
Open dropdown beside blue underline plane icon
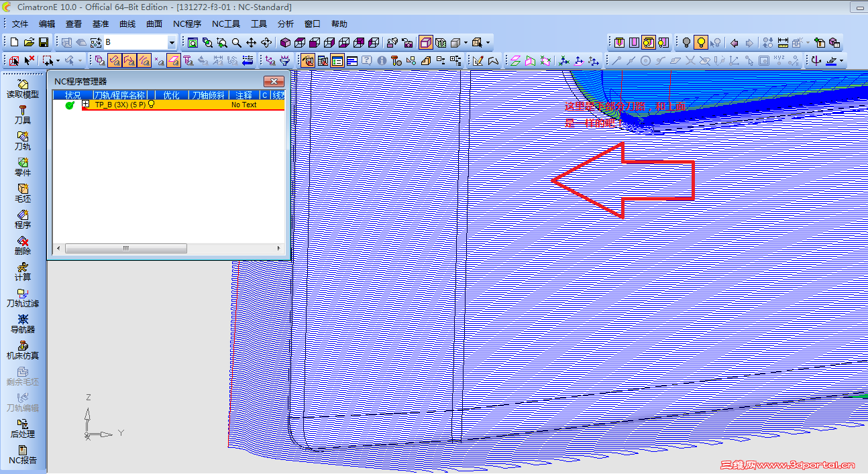(841, 60)
